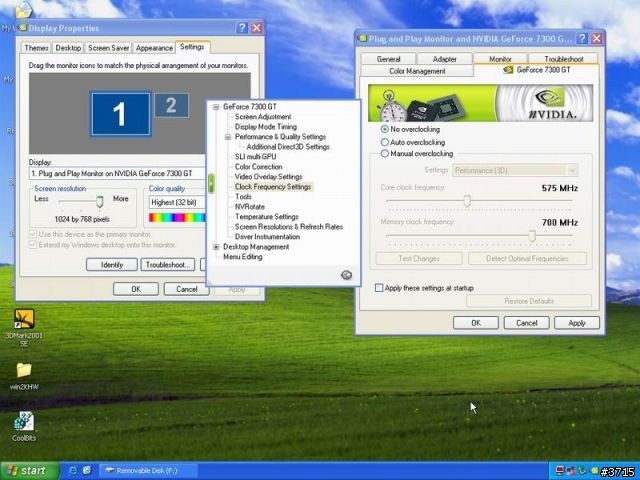Open the Settings Performance (3D) dropdown
The height and width of the screenshot is (480, 640).
(515, 170)
